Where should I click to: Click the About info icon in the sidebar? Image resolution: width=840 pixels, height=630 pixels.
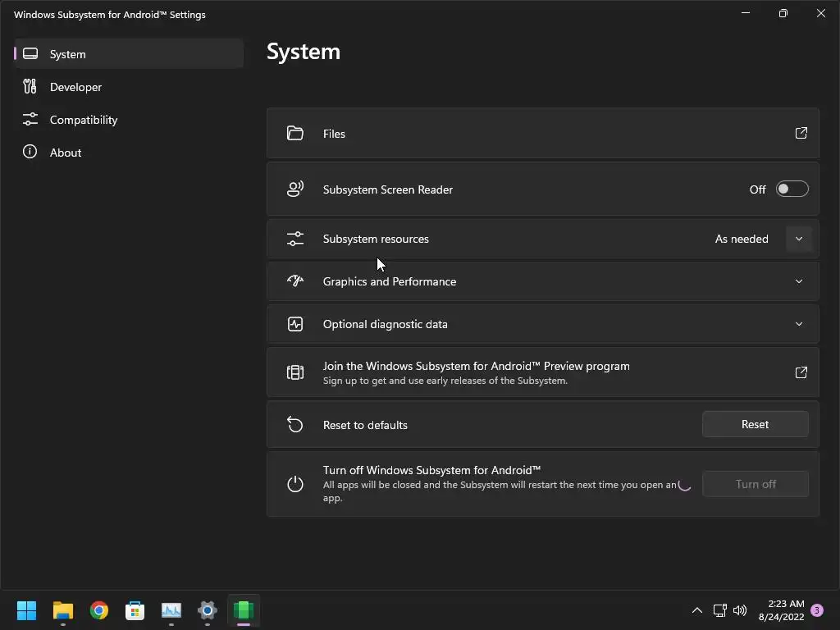pyautogui.click(x=30, y=152)
